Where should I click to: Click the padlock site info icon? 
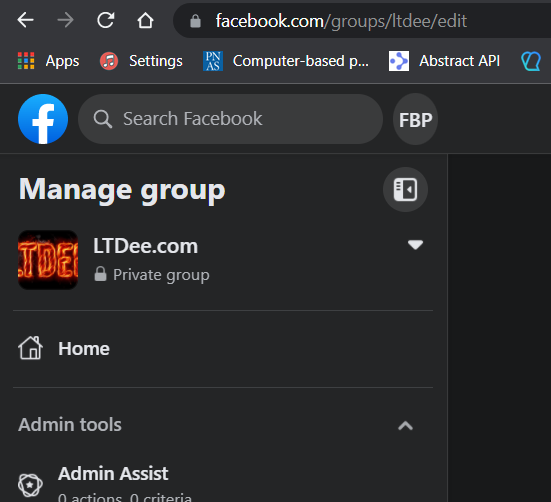195,21
